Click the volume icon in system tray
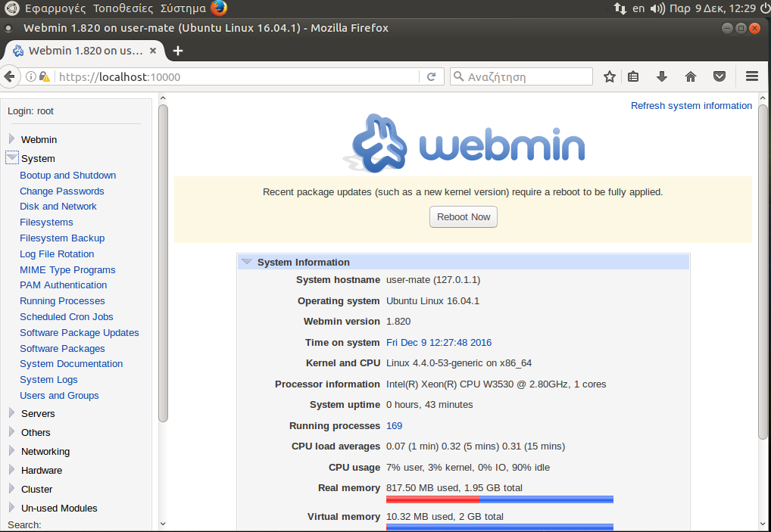Screen dimensions: 771x532 [657, 9]
